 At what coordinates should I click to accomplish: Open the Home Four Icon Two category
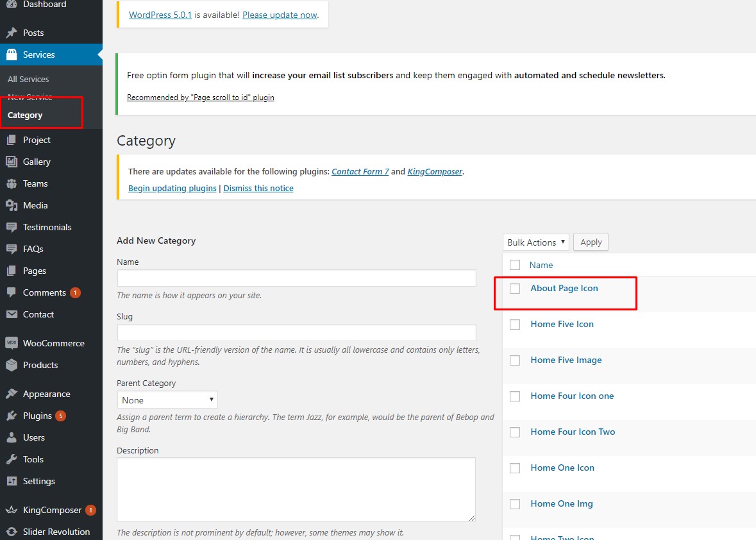[573, 432]
